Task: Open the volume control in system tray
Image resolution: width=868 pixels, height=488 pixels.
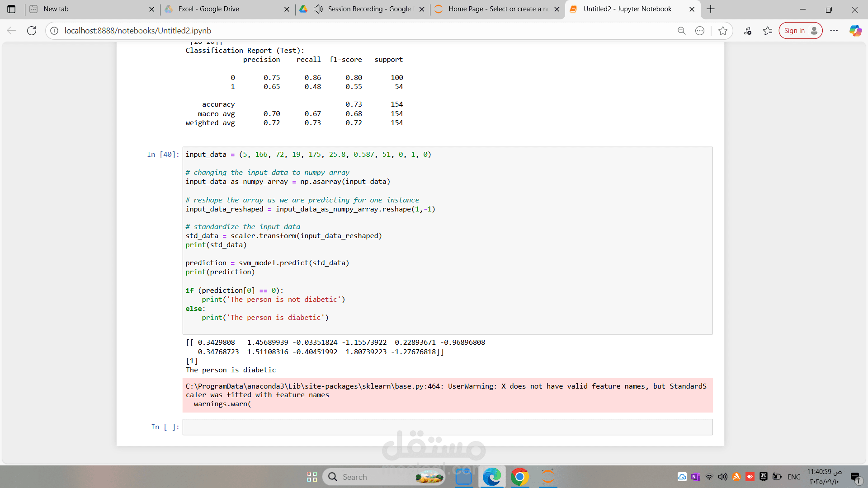Action: 722,477
